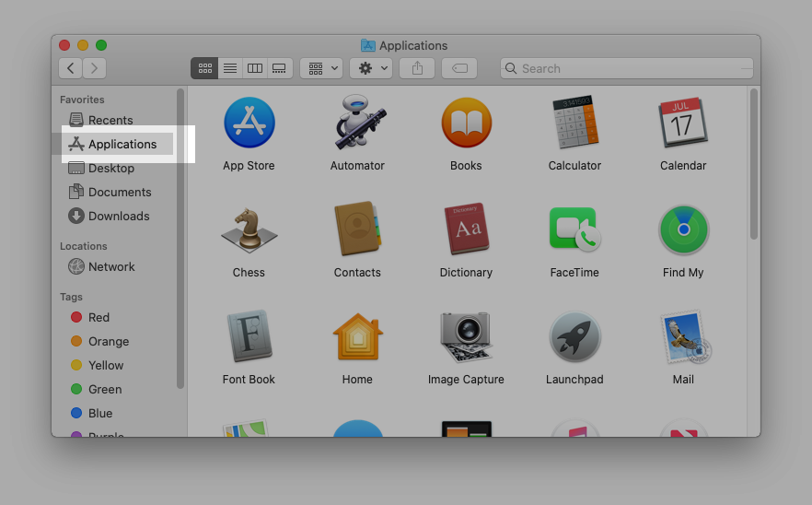The width and height of the screenshot is (812, 505).
Task: Open the App Store application icon
Action: [249, 123]
